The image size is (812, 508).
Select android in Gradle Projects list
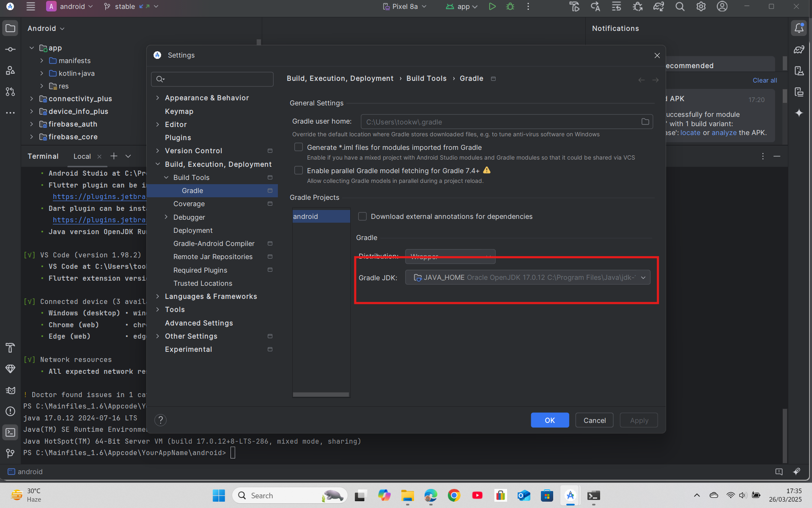tap(321, 216)
